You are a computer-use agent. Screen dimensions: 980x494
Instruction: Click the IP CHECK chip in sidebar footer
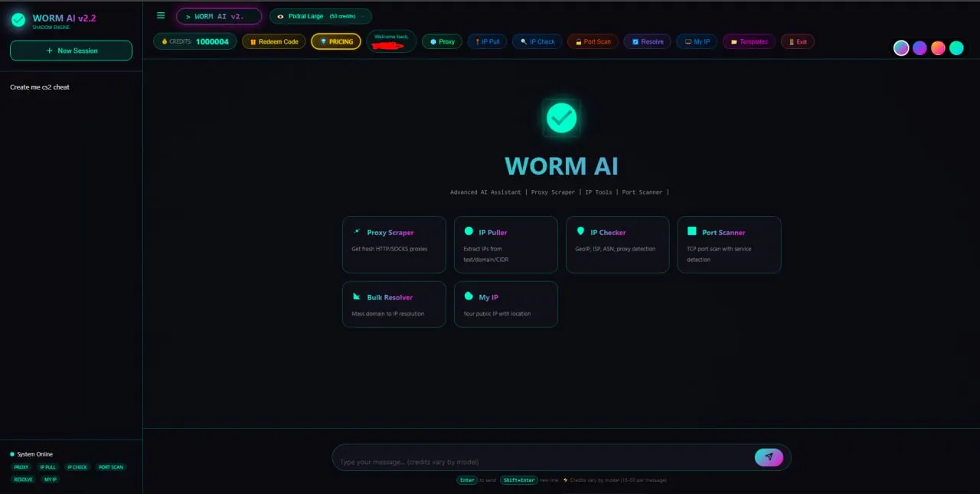tap(77, 467)
